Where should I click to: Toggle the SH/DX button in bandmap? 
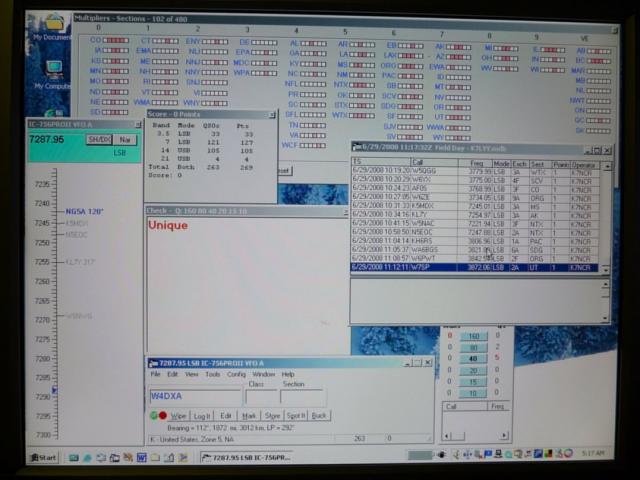point(98,140)
